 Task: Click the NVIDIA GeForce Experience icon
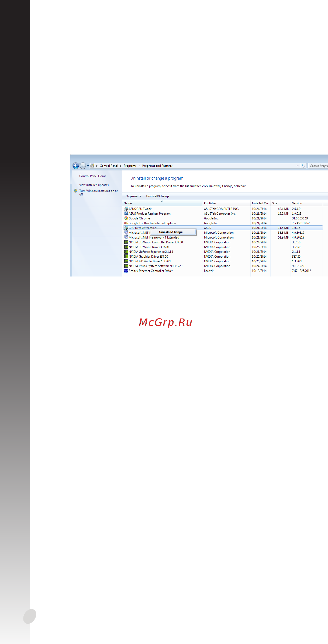pyautogui.click(x=126, y=252)
